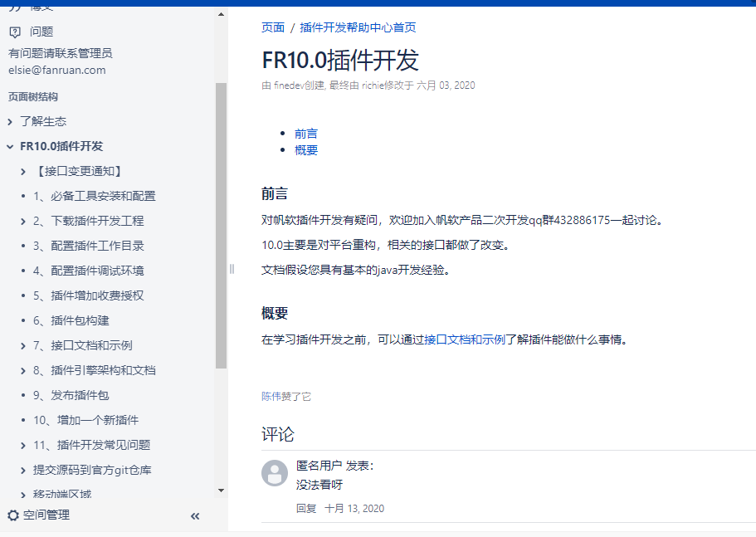
Task: Click the 概要 section heading
Action: (275, 314)
